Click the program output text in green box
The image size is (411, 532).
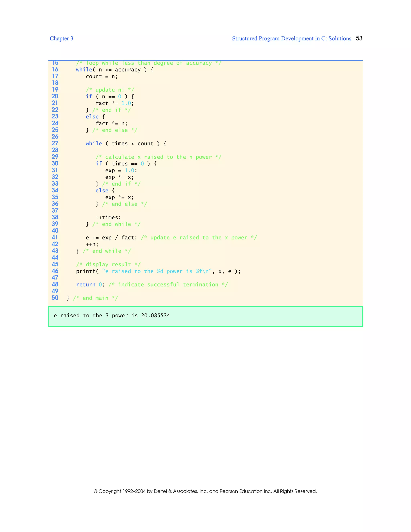pos(112,316)
